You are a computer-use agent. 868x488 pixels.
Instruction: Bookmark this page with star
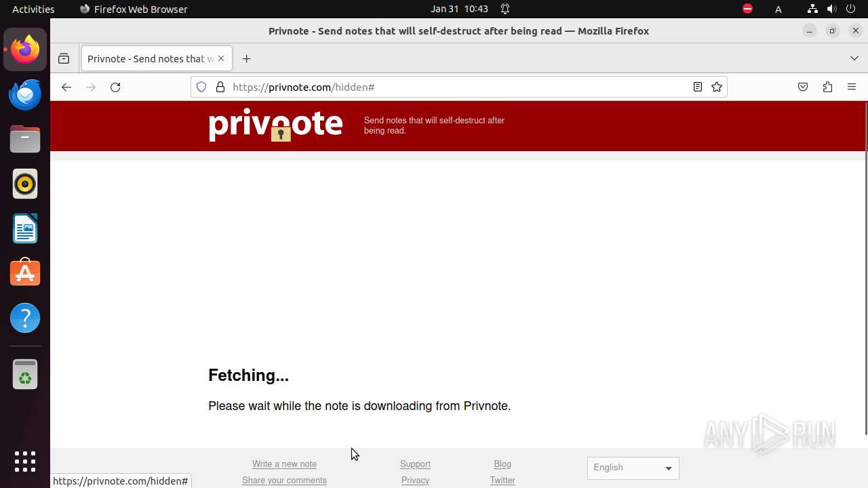[717, 87]
